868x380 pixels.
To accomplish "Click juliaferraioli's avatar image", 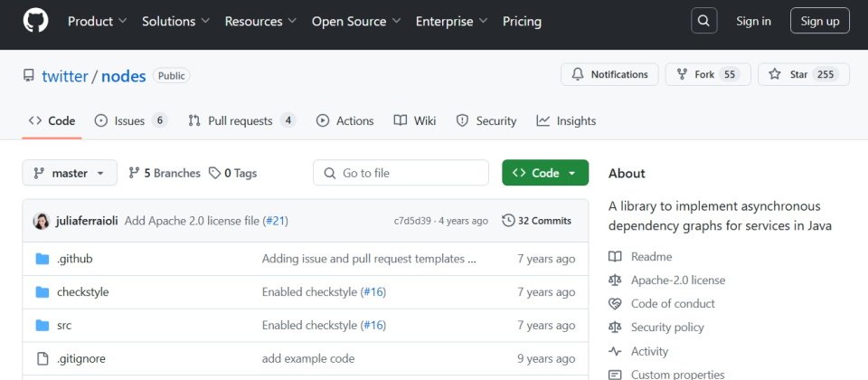I will pyautogui.click(x=41, y=221).
